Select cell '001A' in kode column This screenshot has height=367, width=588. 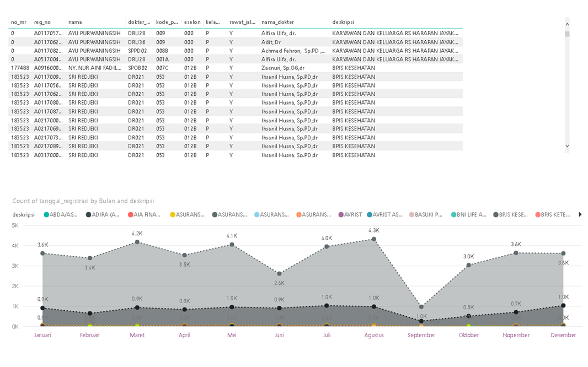[x=162, y=60]
